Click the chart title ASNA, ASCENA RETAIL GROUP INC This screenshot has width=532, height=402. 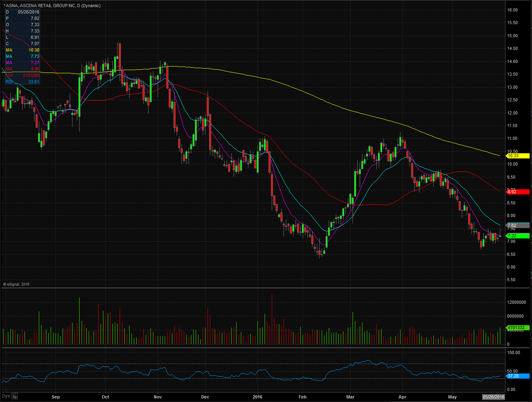tap(40, 6)
